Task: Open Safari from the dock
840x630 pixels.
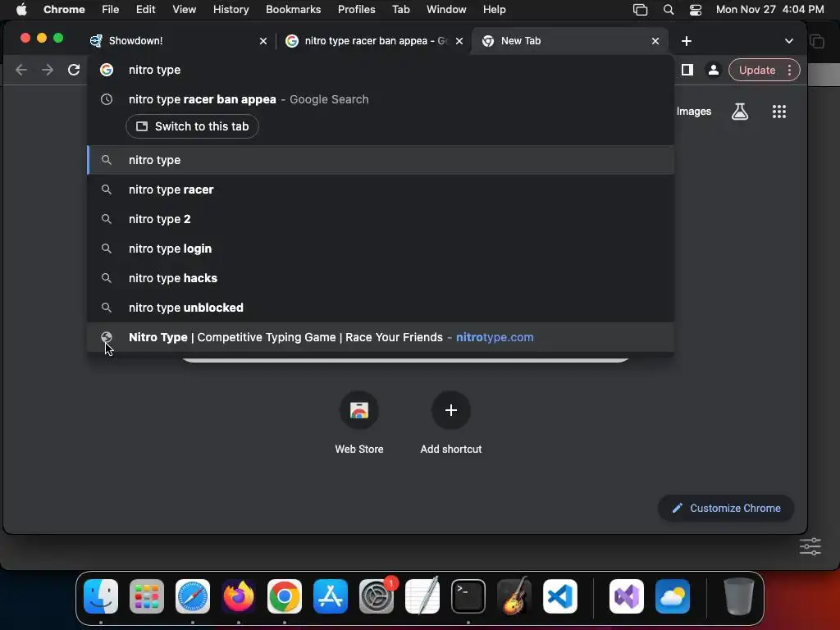Action: (193, 596)
